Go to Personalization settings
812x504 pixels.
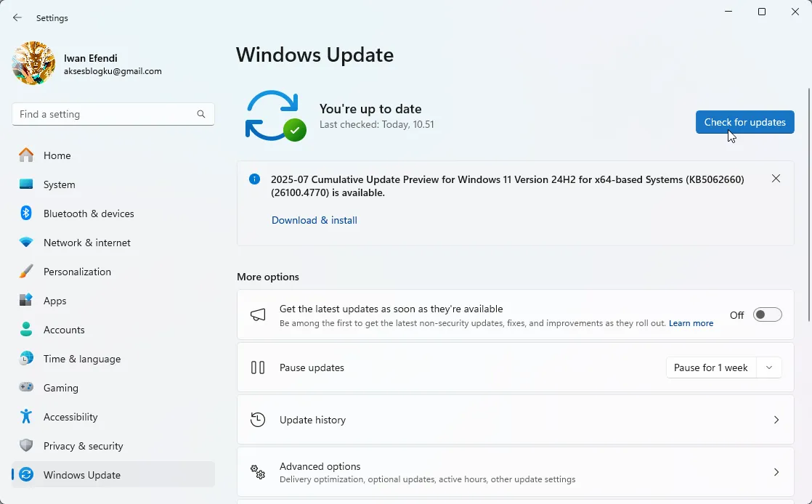(x=78, y=272)
